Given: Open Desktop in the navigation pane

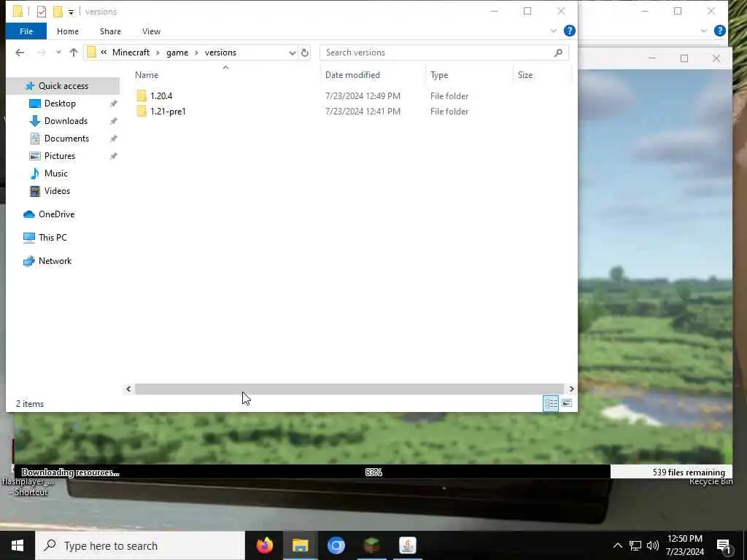Looking at the screenshot, I should coord(60,104).
